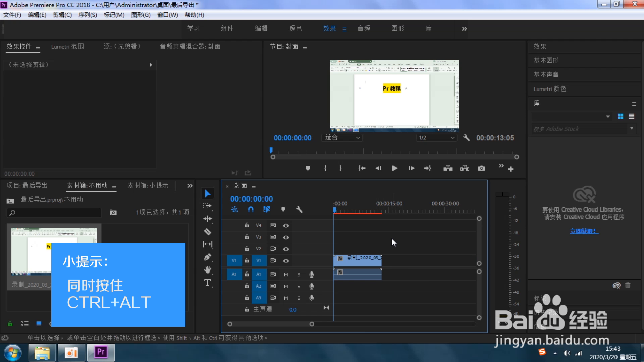
Task: Click the Lift button
Action: tap(448, 168)
